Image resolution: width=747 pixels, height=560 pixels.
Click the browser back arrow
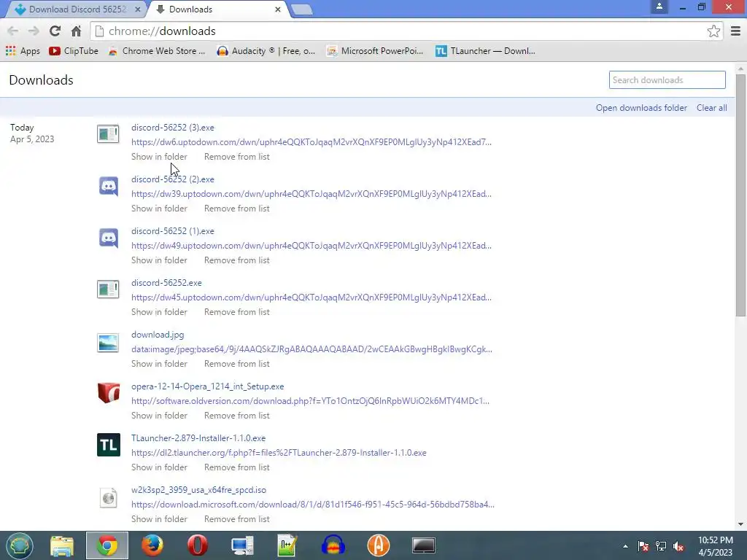(13, 31)
